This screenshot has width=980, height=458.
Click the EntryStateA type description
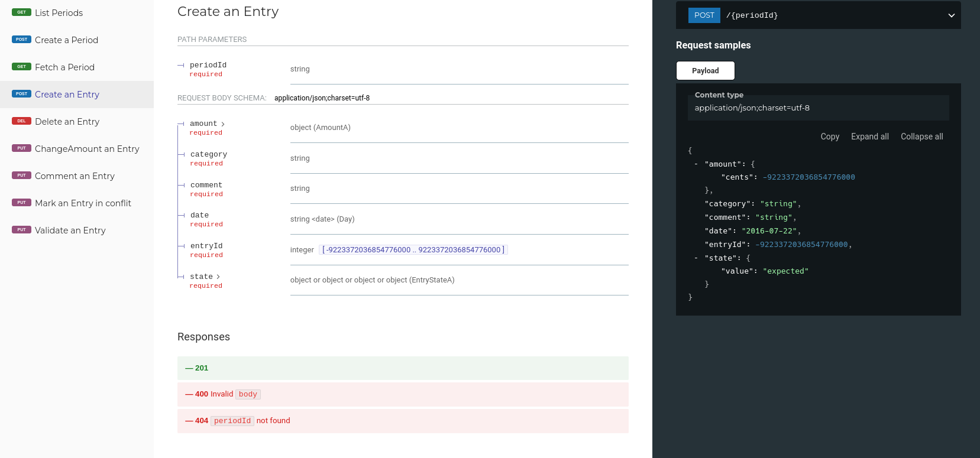click(373, 280)
